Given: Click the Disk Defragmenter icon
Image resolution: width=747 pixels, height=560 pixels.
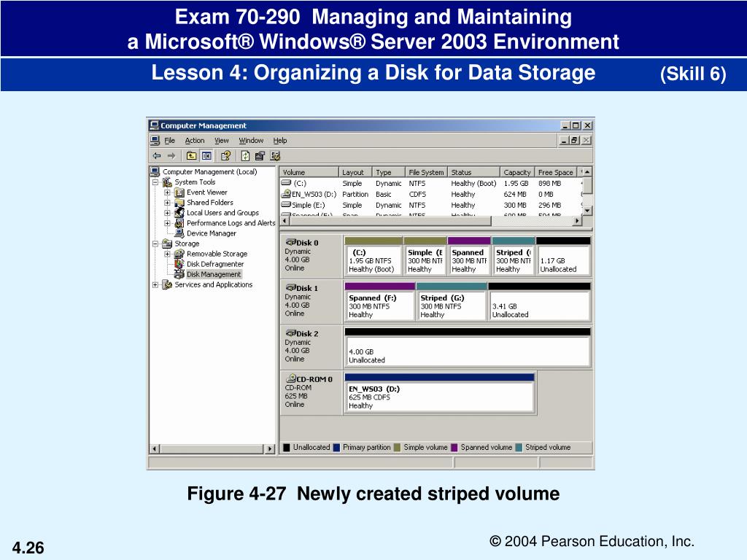Looking at the screenshot, I should coord(179,264).
